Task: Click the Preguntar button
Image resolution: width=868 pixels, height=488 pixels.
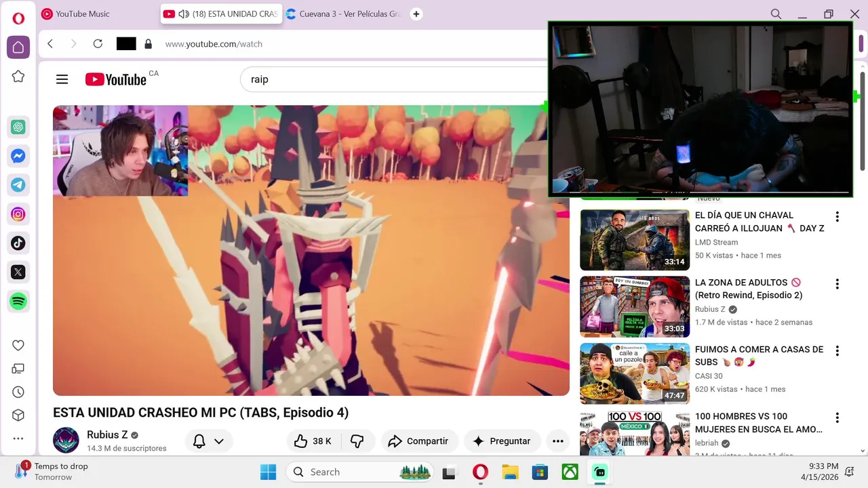Action: click(502, 441)
